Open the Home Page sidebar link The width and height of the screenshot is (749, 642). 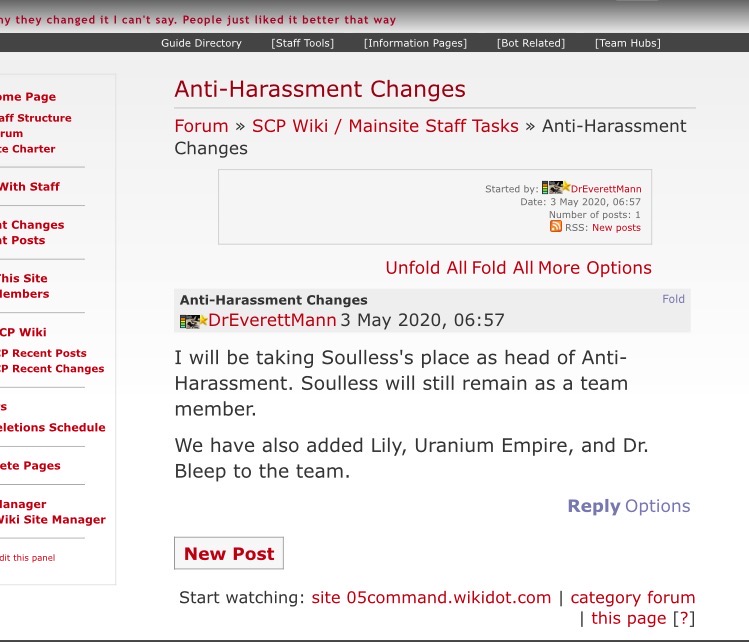[27, 97]
